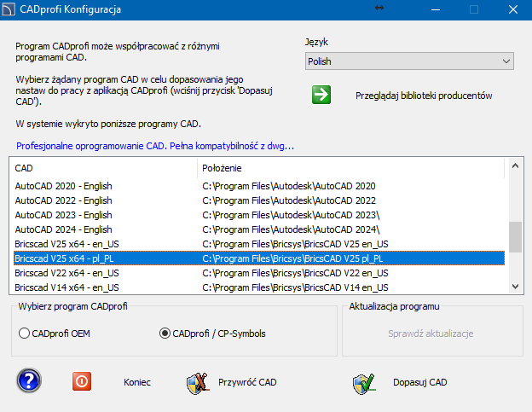
Task: Click the red power Koniec icon
Action: pyautogui.click(x=82, y=381)
